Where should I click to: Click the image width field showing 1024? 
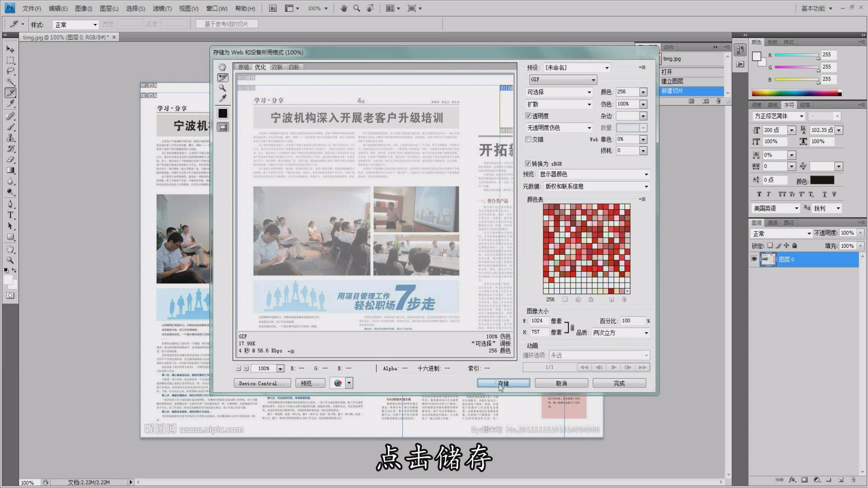539,321
